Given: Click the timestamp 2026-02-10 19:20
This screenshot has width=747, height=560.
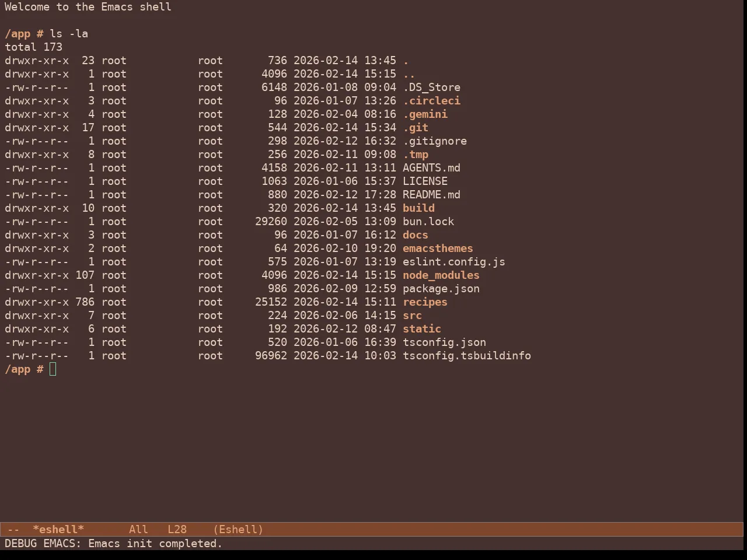Looking at the screenshot, I should tap(345, 249).
